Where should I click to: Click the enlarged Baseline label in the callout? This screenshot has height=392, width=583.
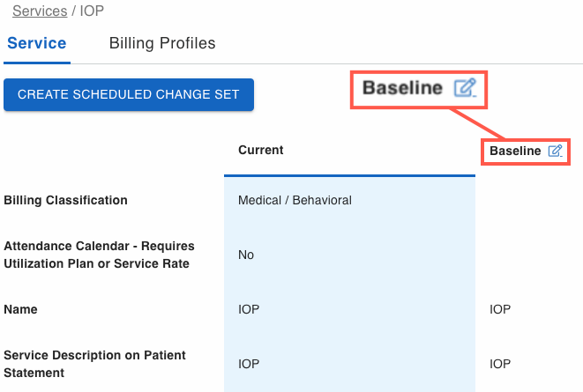[402, 88]
